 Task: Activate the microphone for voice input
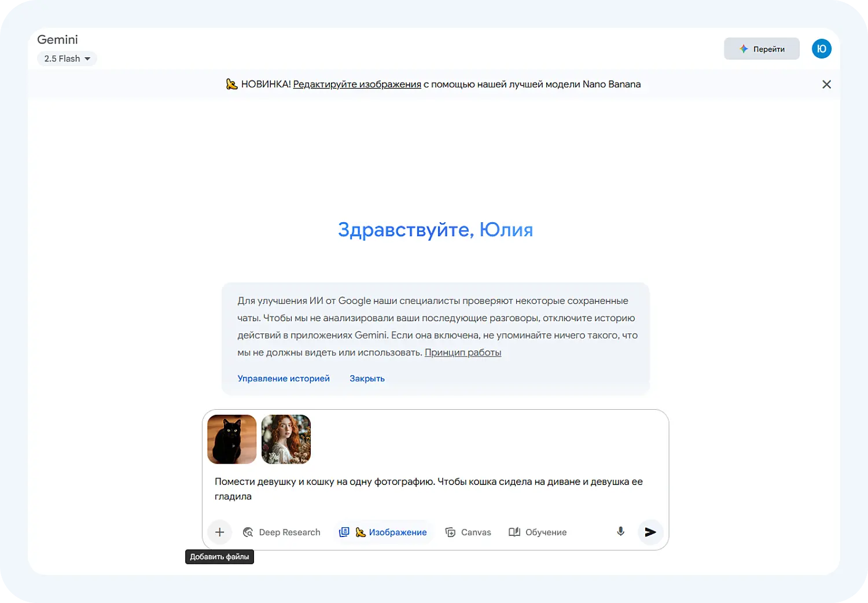(x=620, y=532)
